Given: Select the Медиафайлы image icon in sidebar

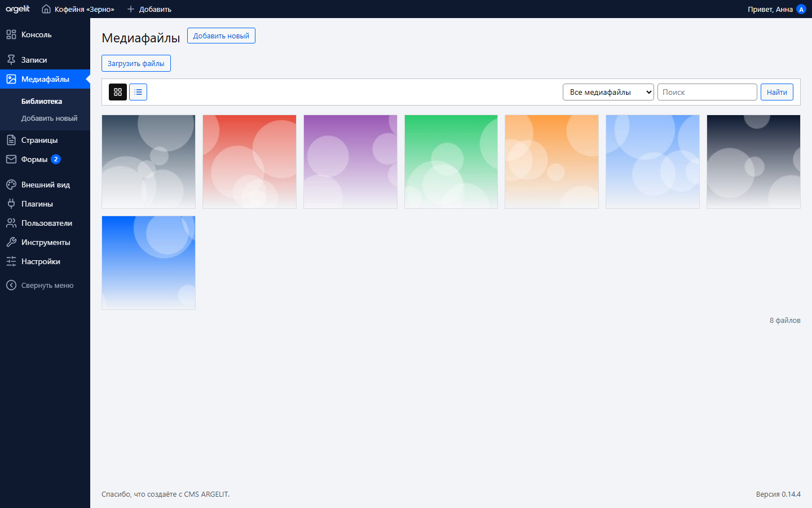Looking at the screenshot, I should [x=11, y=79].
